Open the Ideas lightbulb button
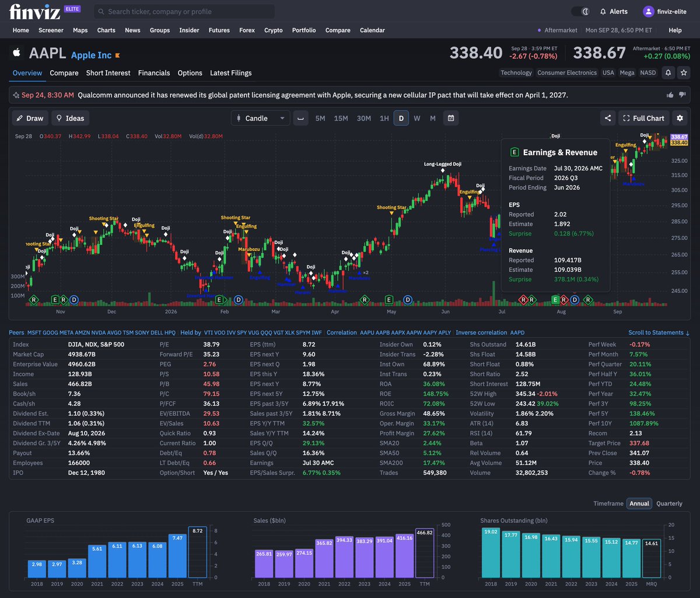 [x=70, y=118]
